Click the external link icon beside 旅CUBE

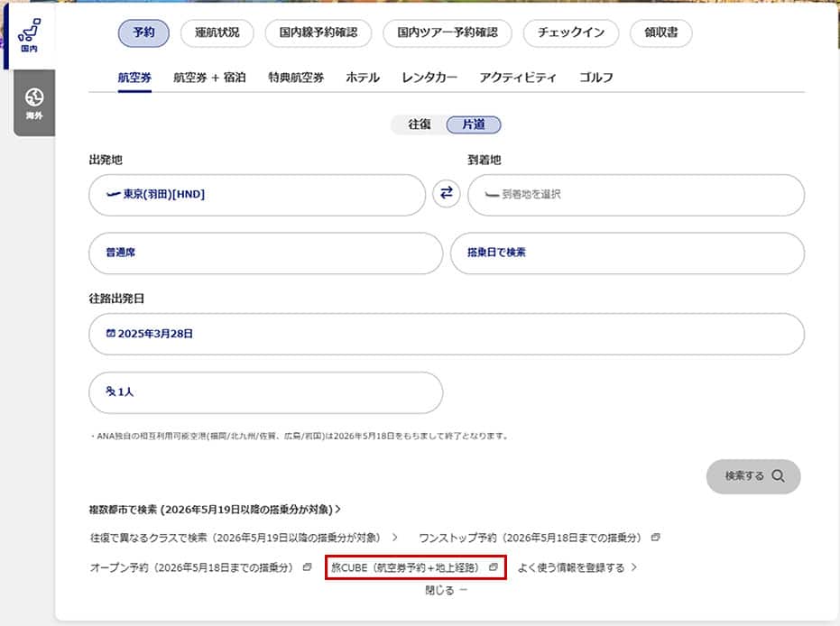point(494,567)
